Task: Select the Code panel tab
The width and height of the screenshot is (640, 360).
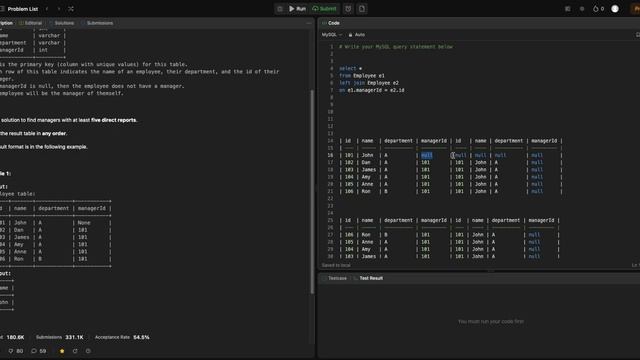Action: (x=331, y=23)
